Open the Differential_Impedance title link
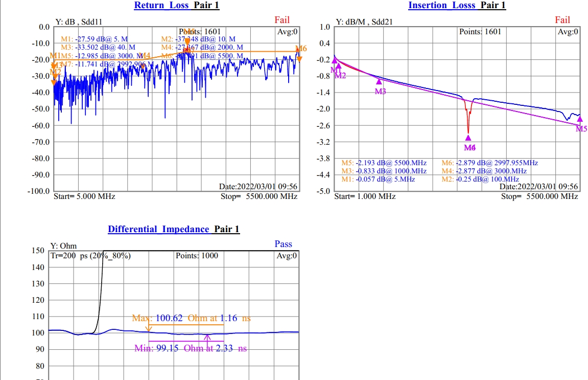The height and width of the screenshot is (380, 588). tap(158, 229)
